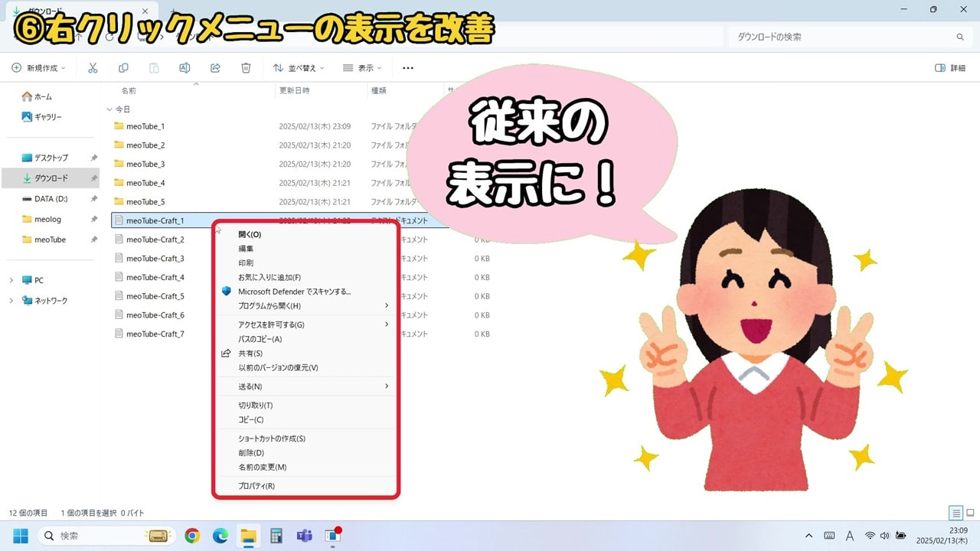Switch to details list view in status bar
Viewport: 980px width, 551px height.
pos(955,513)
